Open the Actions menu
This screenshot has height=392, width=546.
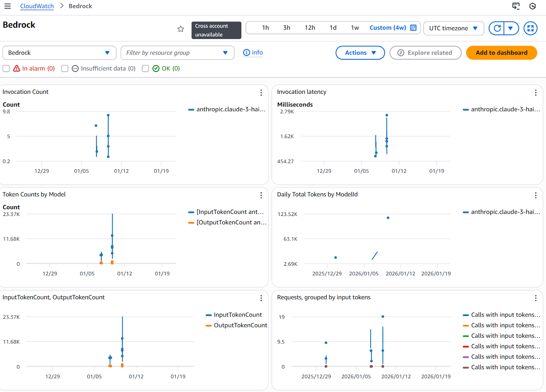point(360,53)
